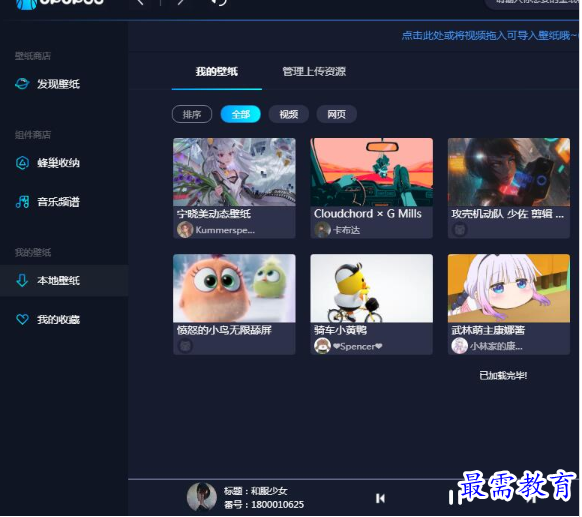Click the placeholder avatar under 愤怒的小鸟无限舔屏
Viewport: 582px width, 517px height.
point(185,346)
